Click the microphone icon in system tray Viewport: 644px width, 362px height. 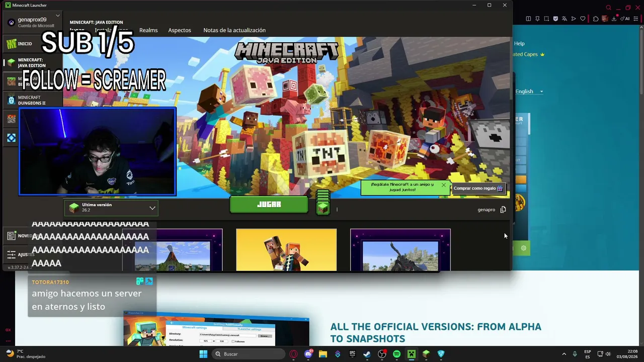click(575, 354)
